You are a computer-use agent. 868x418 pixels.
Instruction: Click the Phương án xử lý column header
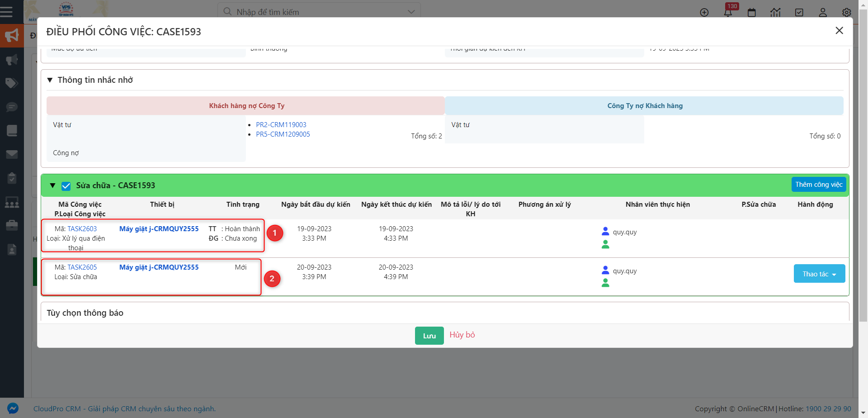point(545,204)
